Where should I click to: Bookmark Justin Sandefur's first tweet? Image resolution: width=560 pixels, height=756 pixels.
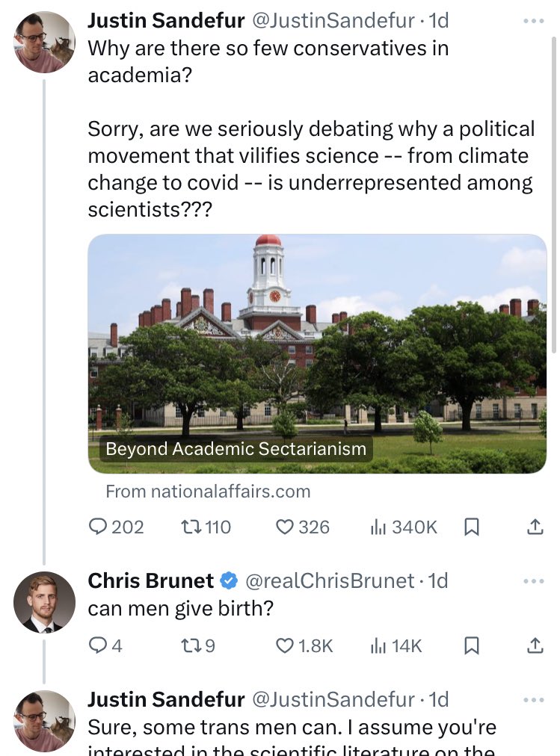pos(472,527)
